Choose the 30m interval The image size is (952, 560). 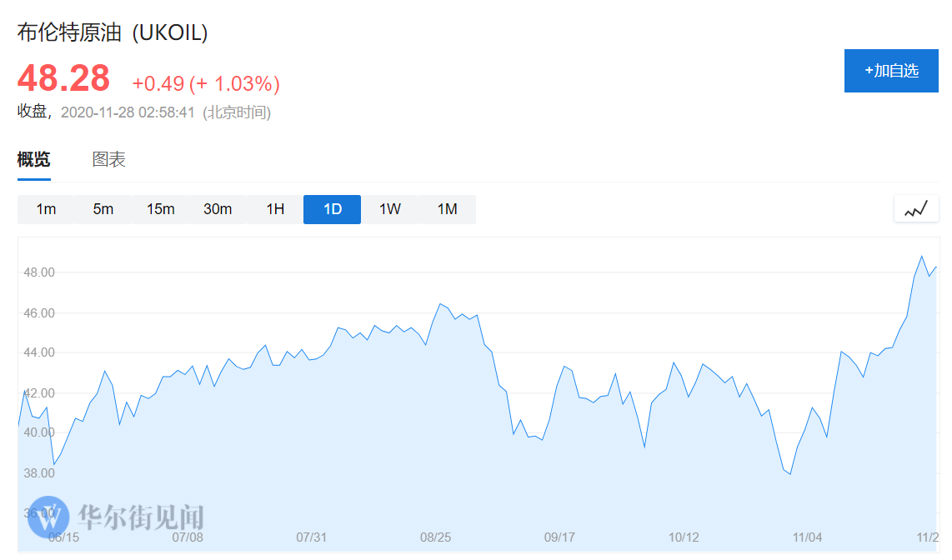[x=218, y=209]
